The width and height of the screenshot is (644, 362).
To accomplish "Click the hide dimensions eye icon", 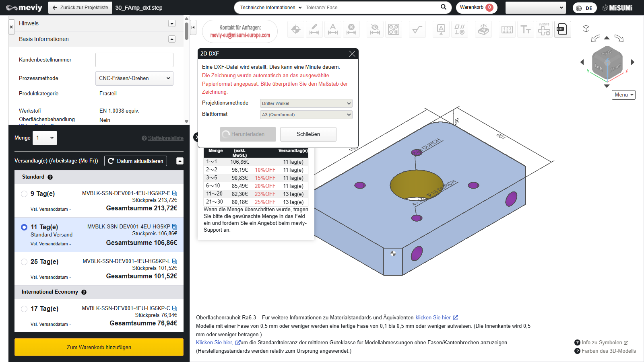I will (375, 29).
